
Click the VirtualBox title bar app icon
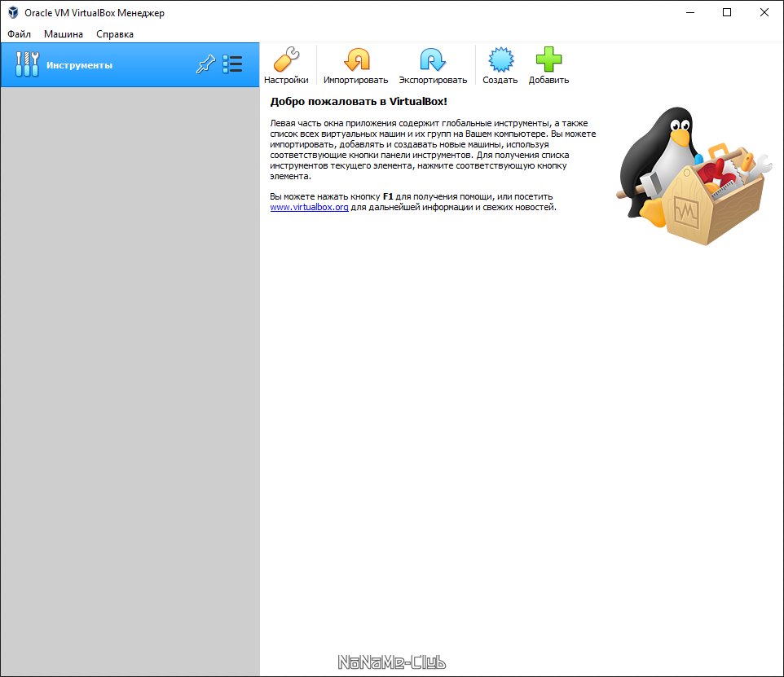click(x=13, y=12)
